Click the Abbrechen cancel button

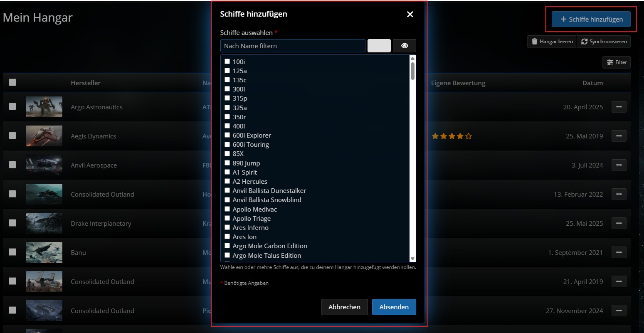(x=344, y=307)
